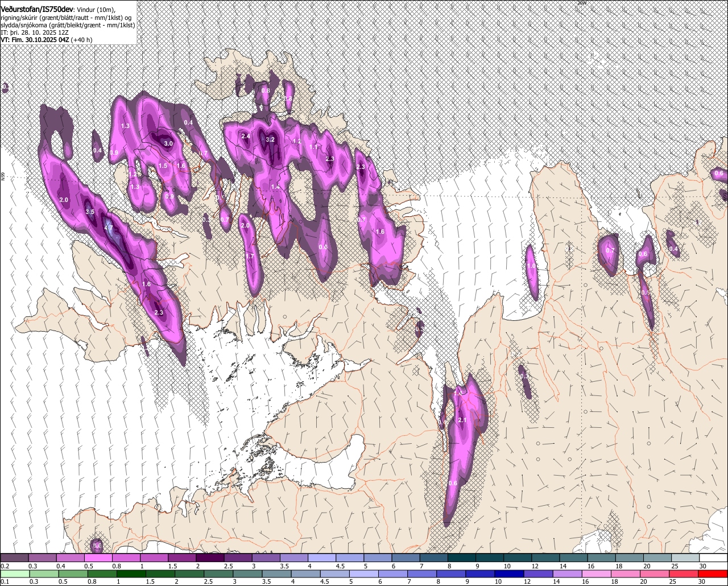Viewport: 728px width, 586px height.
Task: Click the 3.2 precipitation value on the map
Action: coord(270,139)
